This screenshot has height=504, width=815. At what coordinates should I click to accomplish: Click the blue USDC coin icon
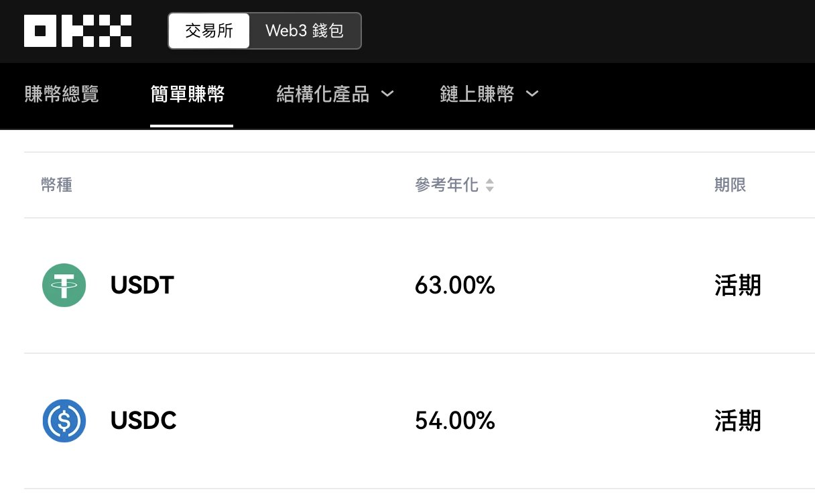[x=64, y=421]
